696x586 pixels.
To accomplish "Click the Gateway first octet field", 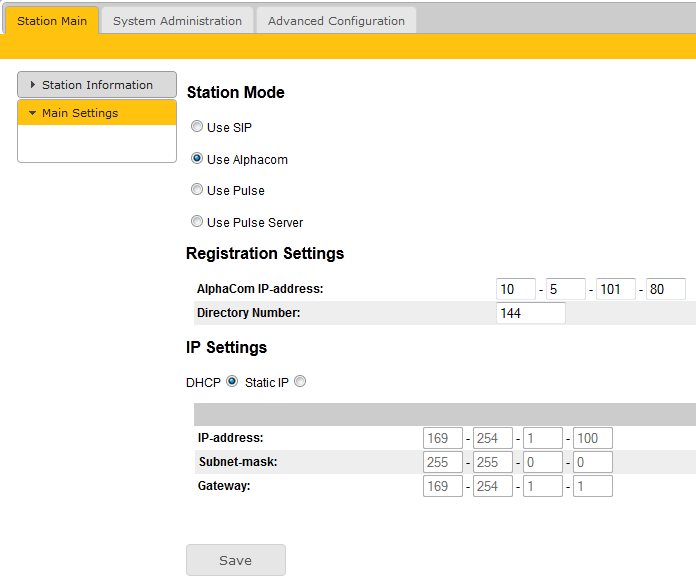I will click(x=443, y=486).
